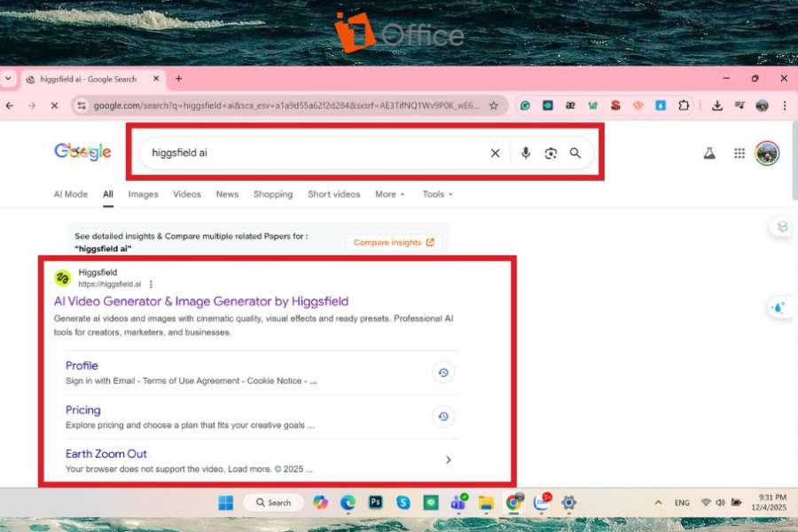Go back to previous page
798x532 pixels.
10,106
